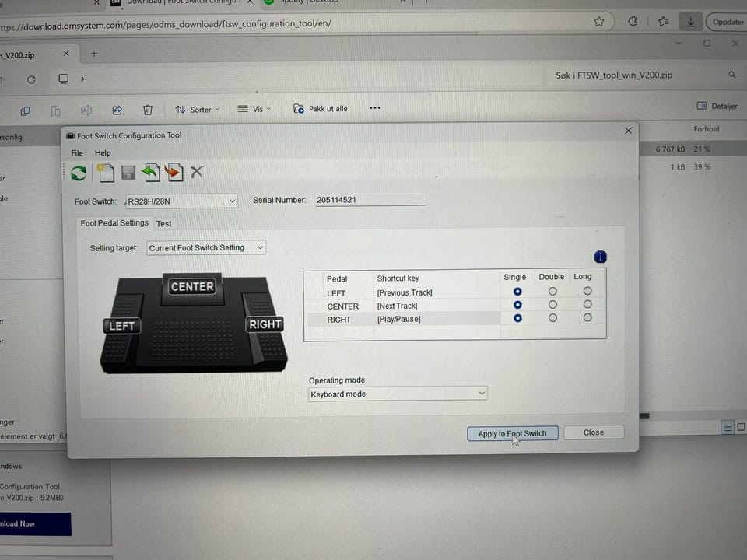Screen dimensions: 747x560
Task: Click the Serial Number field
Action: [x=370, y=200]
